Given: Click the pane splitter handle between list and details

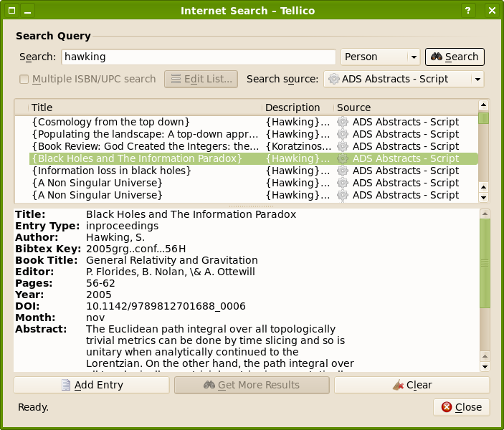Looking at the screenshot, I should pos(252,206).
